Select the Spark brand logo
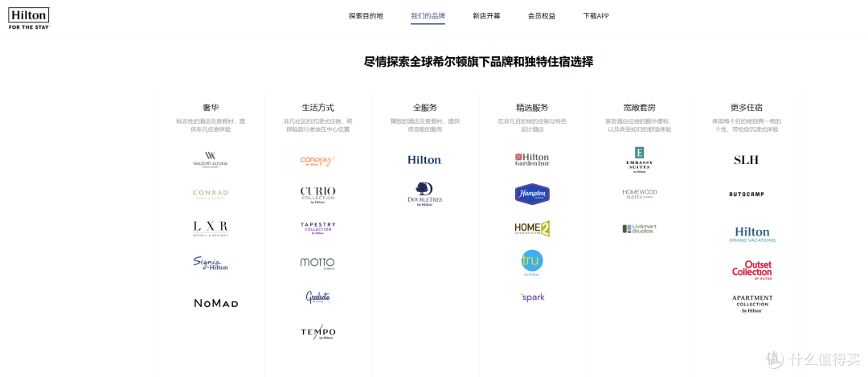 (533, 297)
